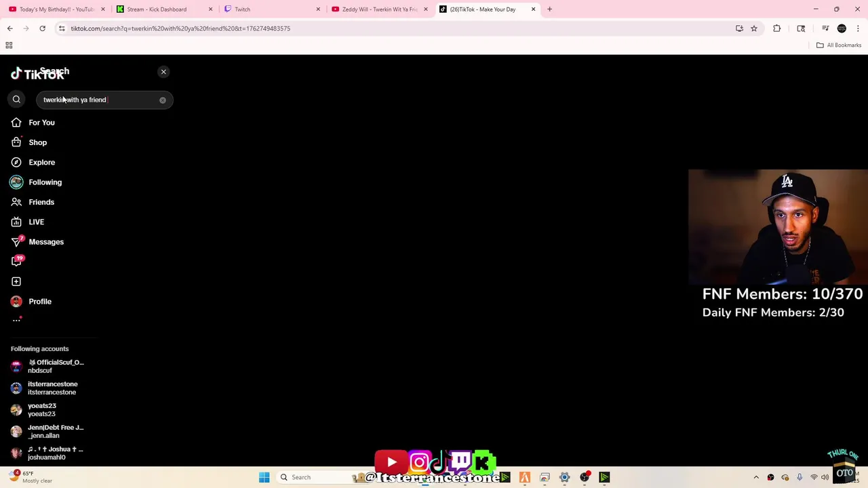Open the LIVE section

28,222
